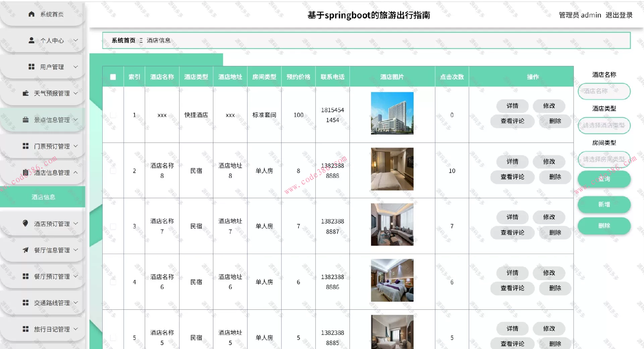The width and height of the screenshot is (644, 349).
Task: Open the 餐厅预订管理 menu
Action: pos(43,276)
